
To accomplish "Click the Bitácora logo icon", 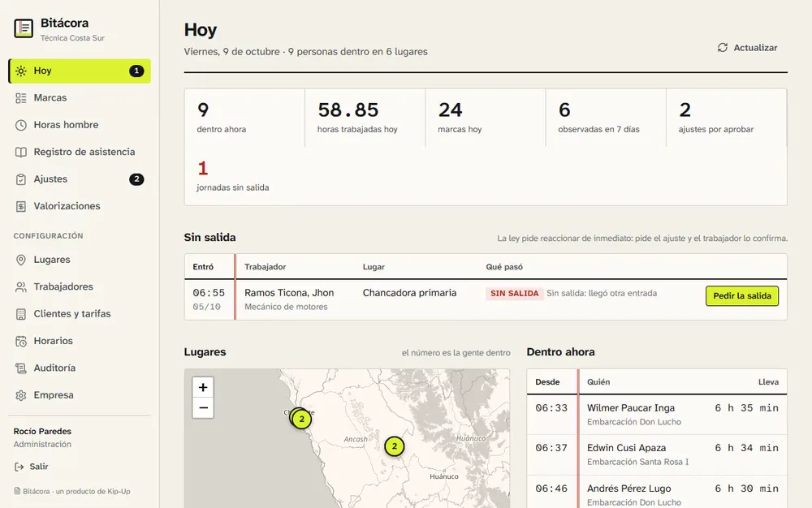I will (24, 28).
